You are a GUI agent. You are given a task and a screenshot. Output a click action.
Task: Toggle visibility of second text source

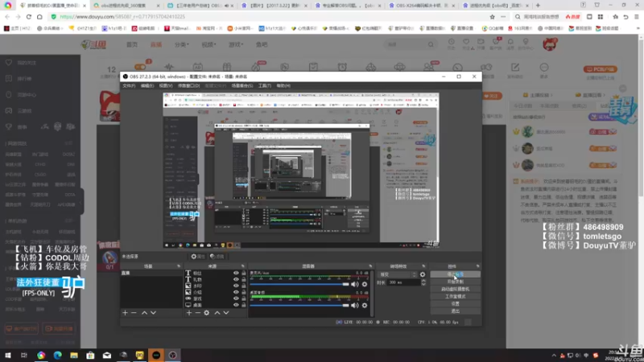236,279
